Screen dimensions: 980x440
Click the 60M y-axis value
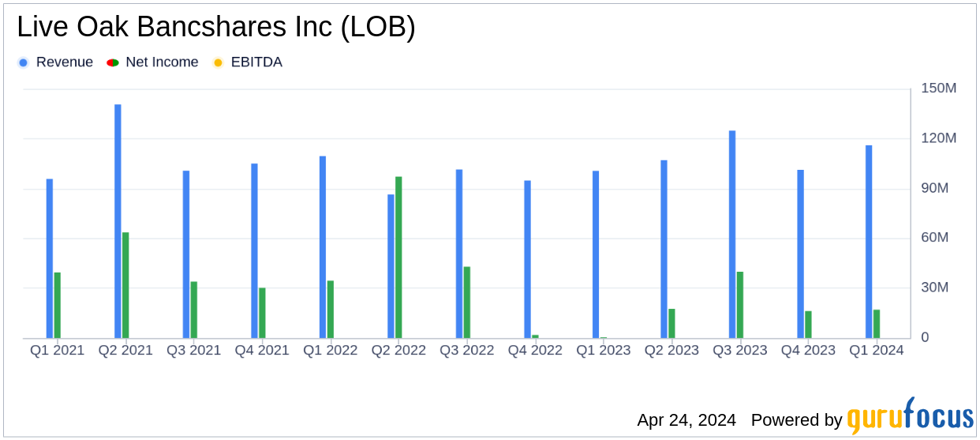click(934, 238)
